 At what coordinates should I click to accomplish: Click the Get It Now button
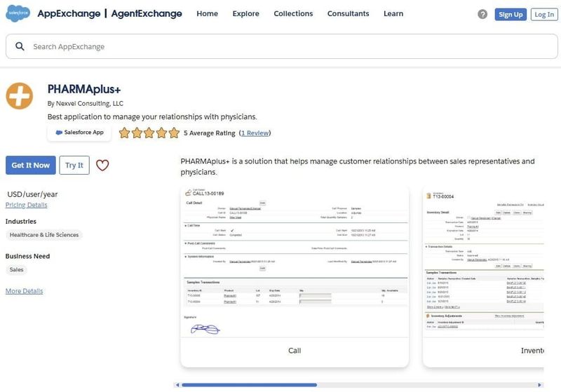point(31,165)
